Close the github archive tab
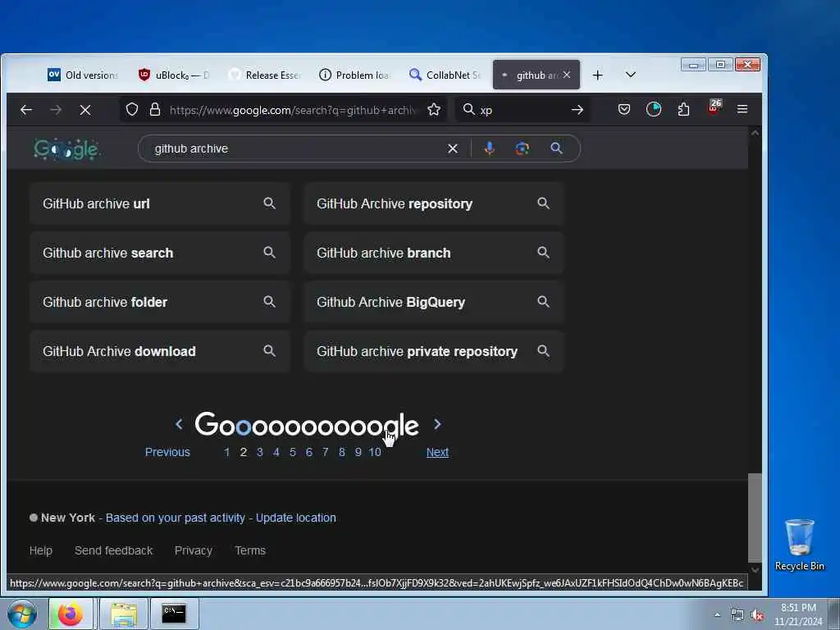 click(x=567, y=75)
